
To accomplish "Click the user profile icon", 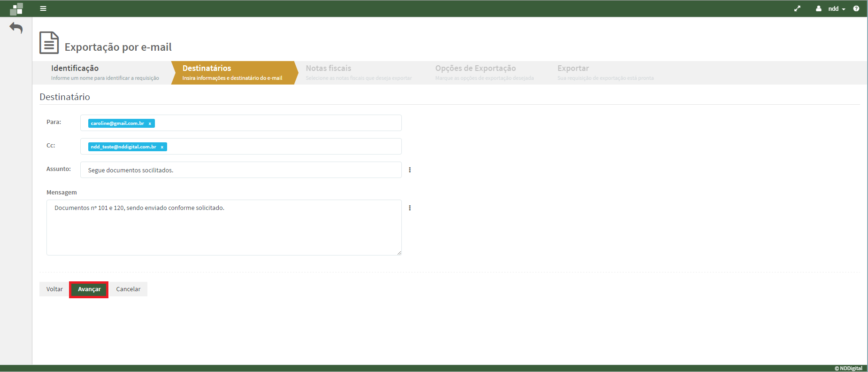I will [x=819, y=8].
